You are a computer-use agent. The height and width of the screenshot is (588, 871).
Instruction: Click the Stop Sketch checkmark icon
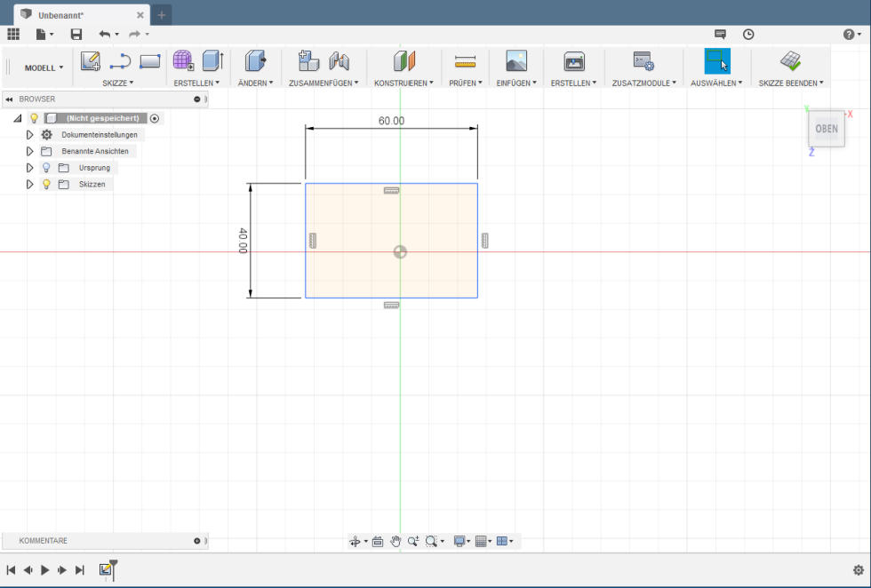coord(790,61)
